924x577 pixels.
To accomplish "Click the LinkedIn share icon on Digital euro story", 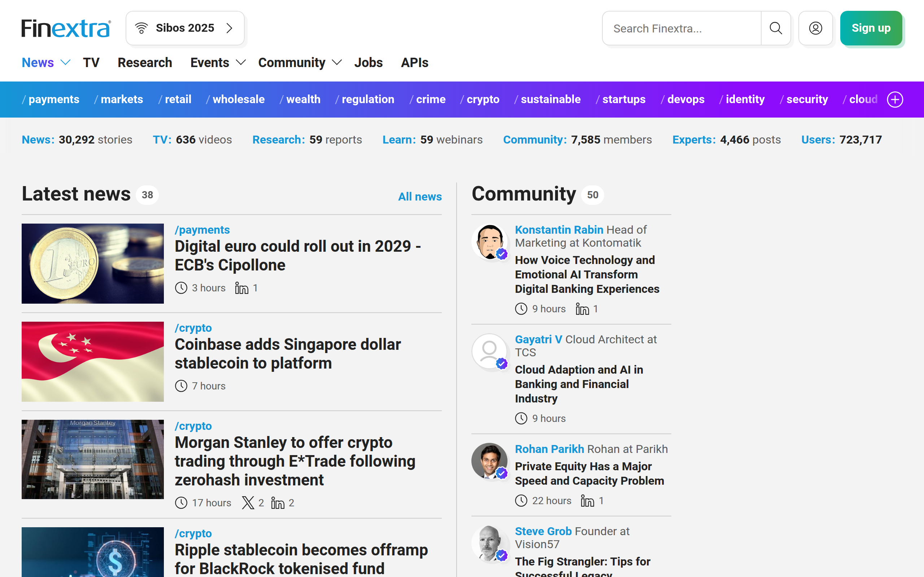I will point(241,288).
